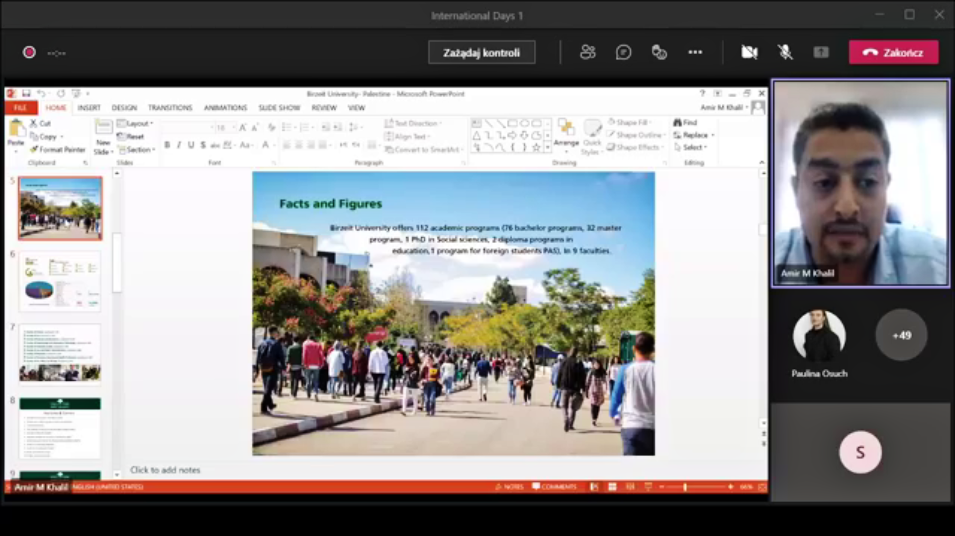Click Convert to SmartArt
955x536 pixels.
point(424,150)
